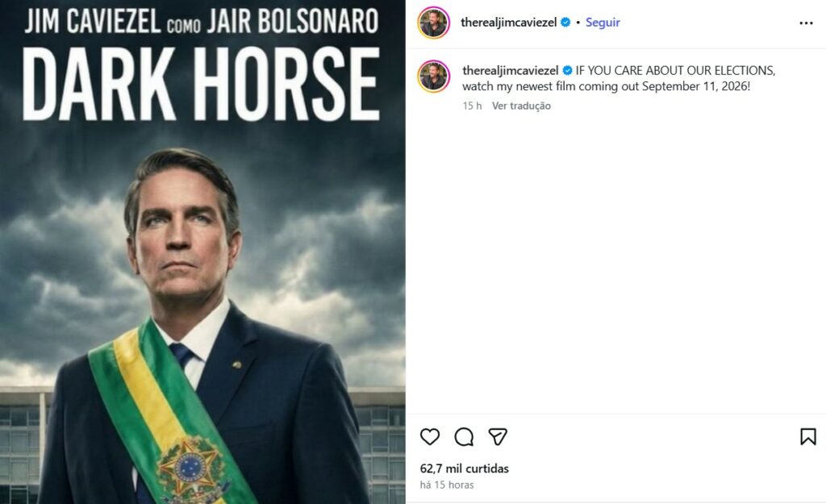The width and height of the screenshot is (826, 504).
Task: Open comments via the speech bubble icon
Action: coord(464,437)
